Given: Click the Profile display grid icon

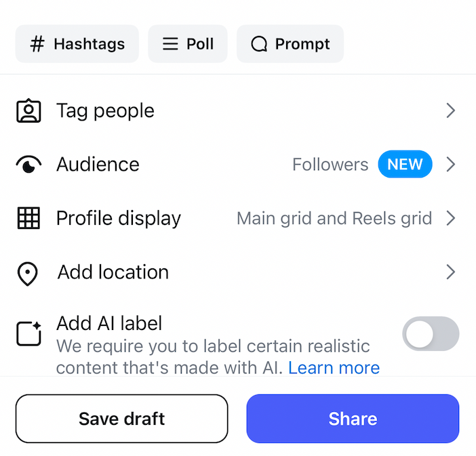Looking at the screenshot, I should pos(28,218).
